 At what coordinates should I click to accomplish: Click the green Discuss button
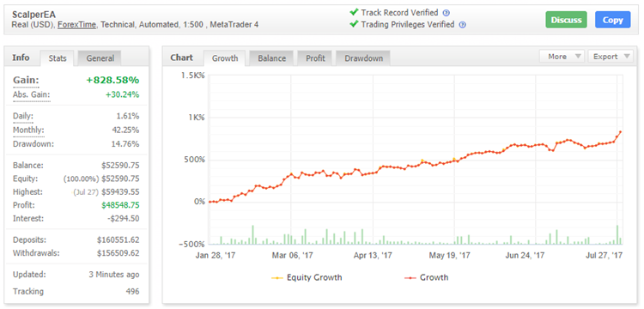pyautogui.click(x=567, y=20)
